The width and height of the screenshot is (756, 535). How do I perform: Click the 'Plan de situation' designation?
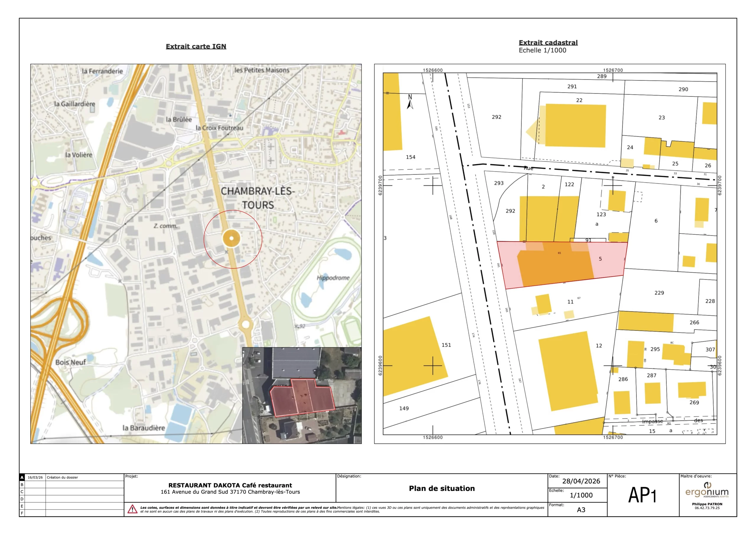[442, 489]
